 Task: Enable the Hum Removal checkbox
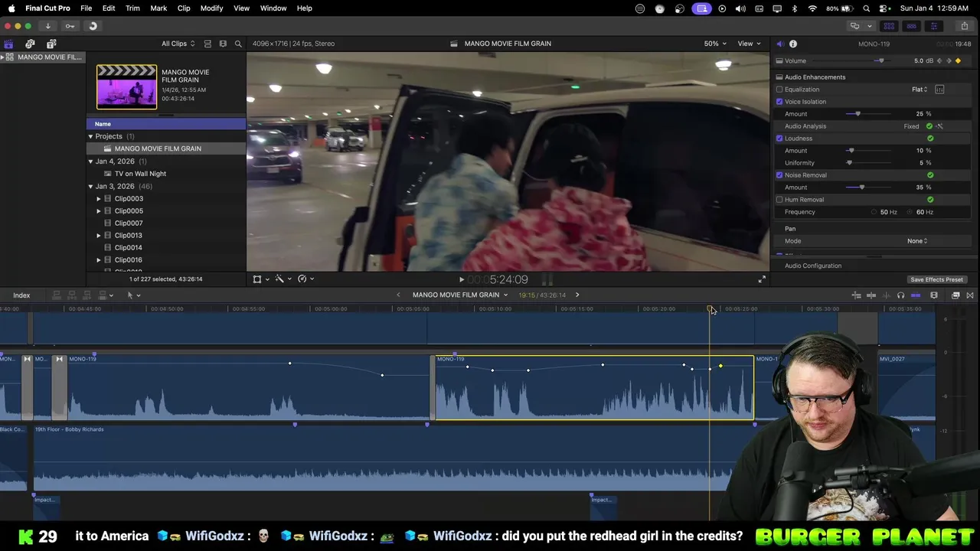pos(779,200)
